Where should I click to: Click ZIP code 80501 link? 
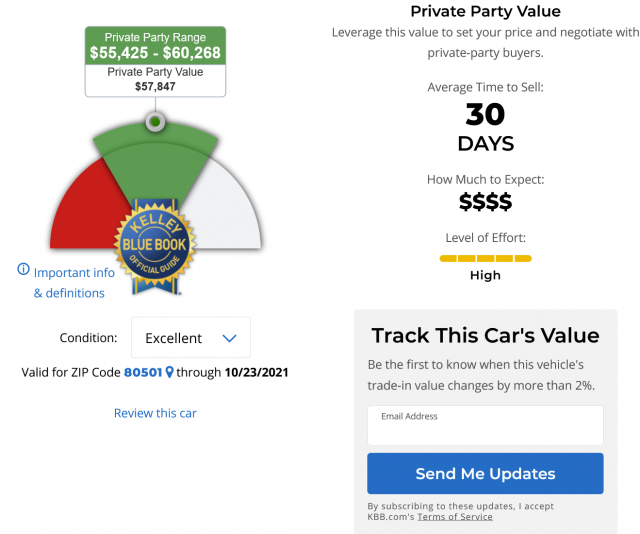coord(143,373)
